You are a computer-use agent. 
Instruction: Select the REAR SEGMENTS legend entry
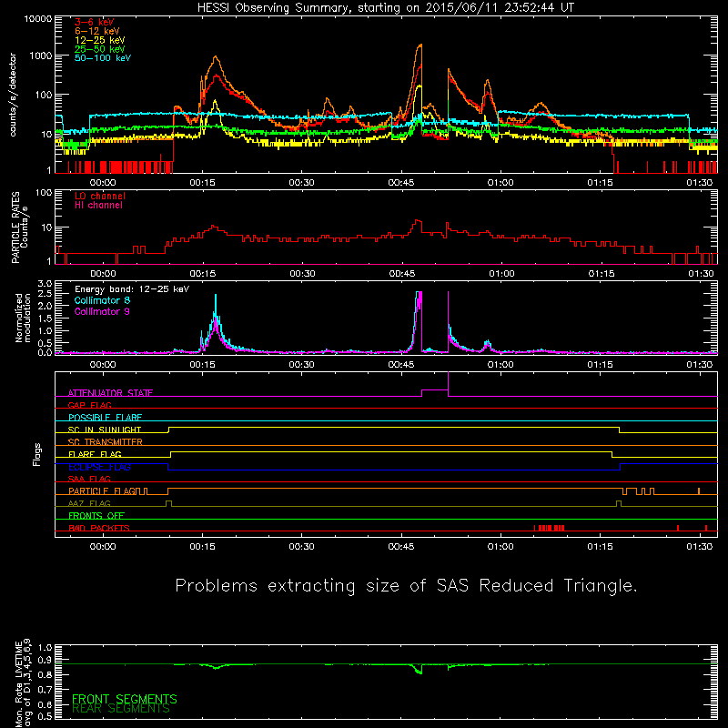pos(121,709)
